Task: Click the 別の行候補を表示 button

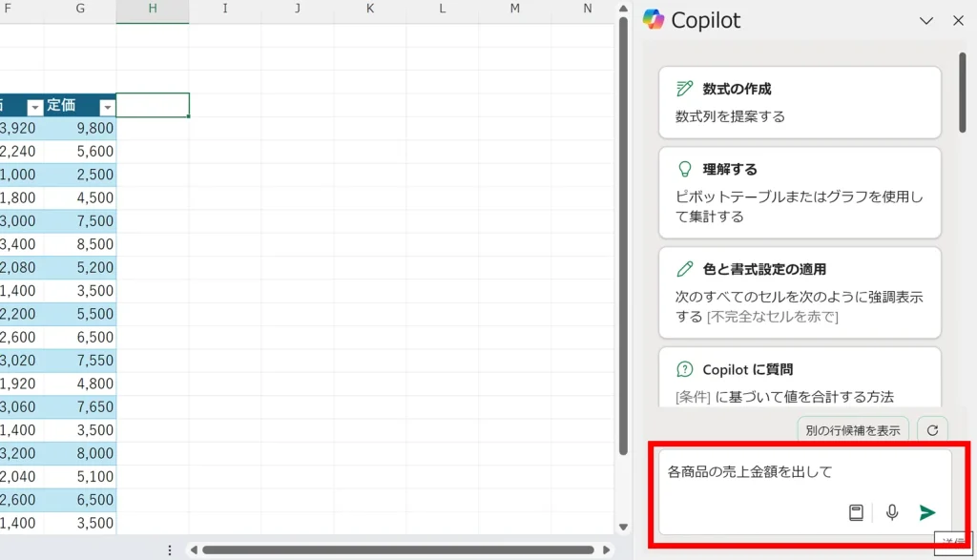Action: [852, 430]
